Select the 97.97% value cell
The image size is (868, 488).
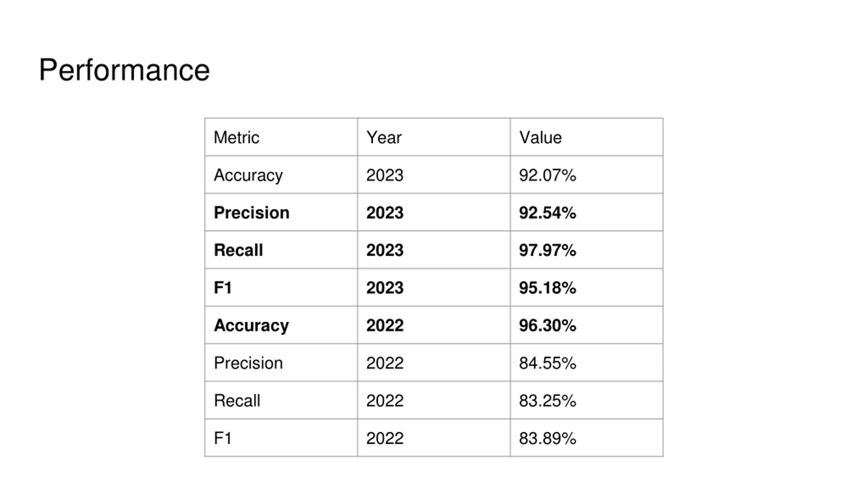tap(587, 250)
